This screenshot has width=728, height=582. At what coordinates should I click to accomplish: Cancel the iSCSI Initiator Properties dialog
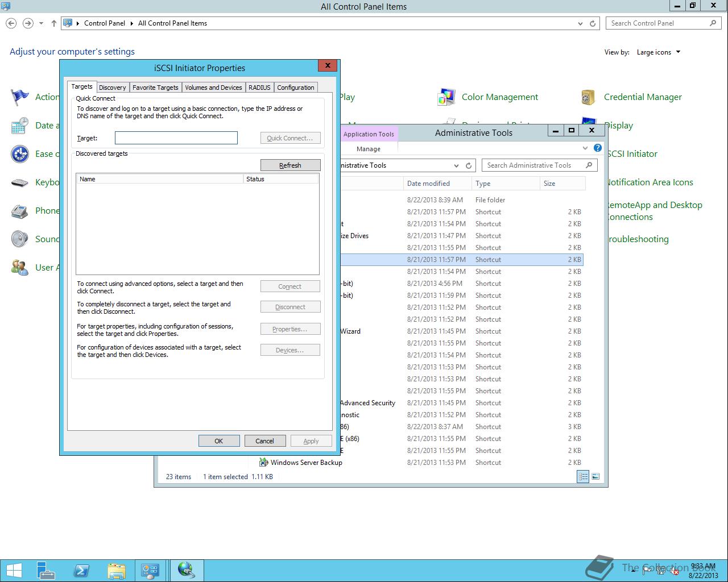(x=264, y=441)
